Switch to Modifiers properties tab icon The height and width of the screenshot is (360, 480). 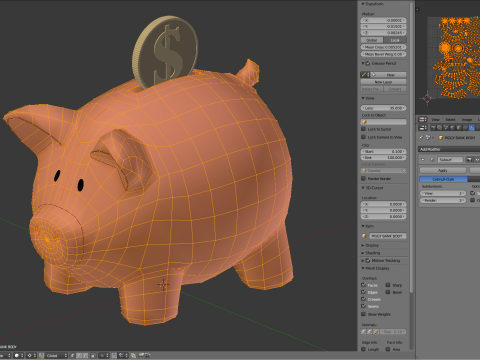[x=472, y=128]
